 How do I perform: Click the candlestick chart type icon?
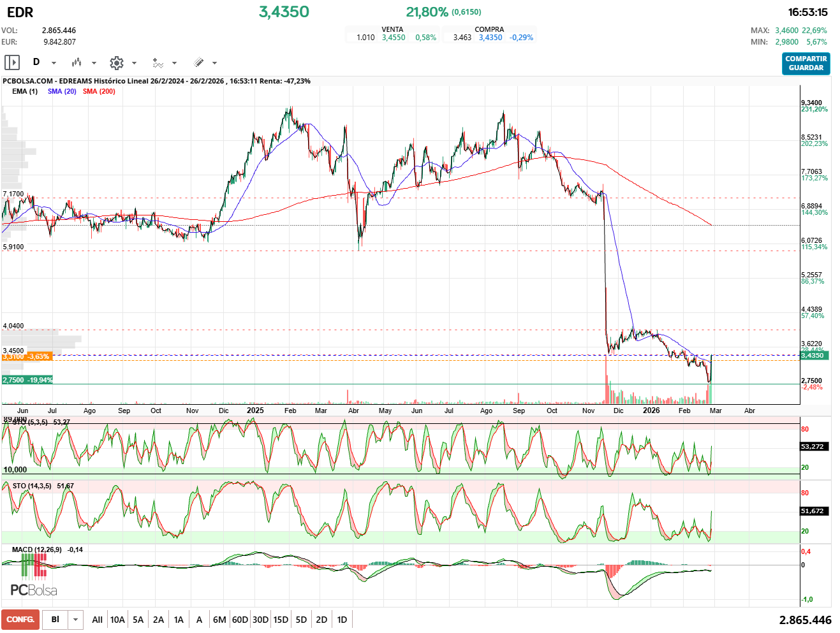[77, 62]
